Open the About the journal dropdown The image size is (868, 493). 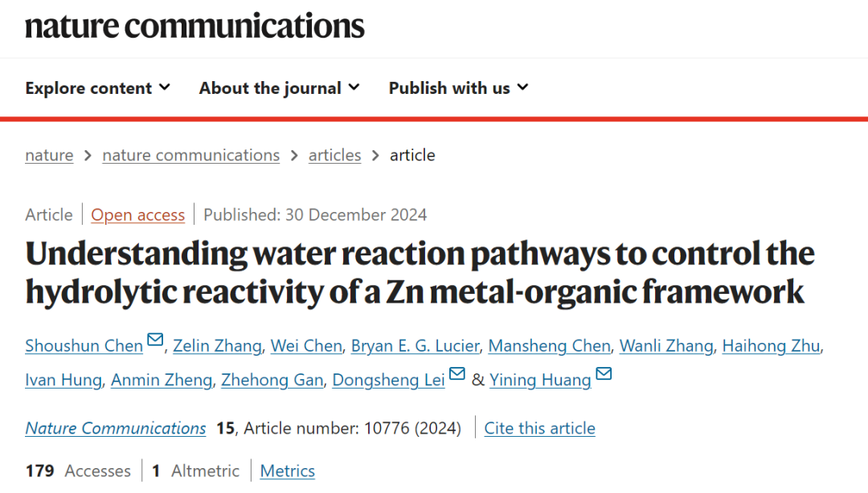(x=280, y=88)
